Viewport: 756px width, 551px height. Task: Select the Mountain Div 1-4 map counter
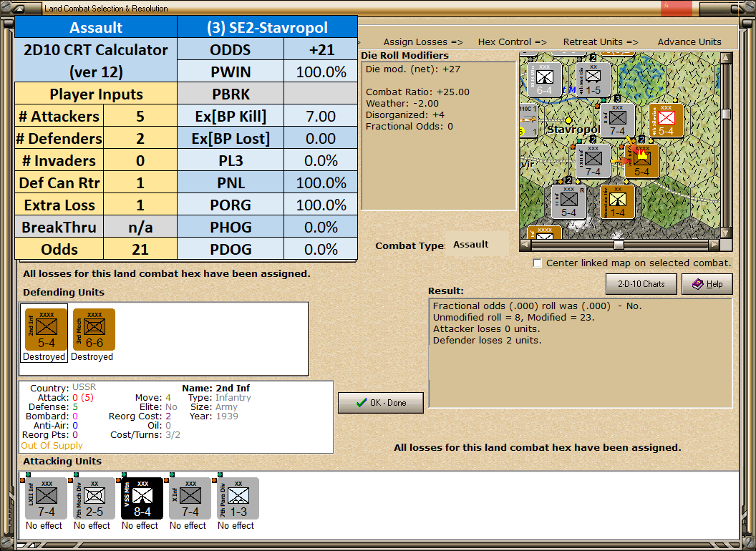(x=617, y=202)
